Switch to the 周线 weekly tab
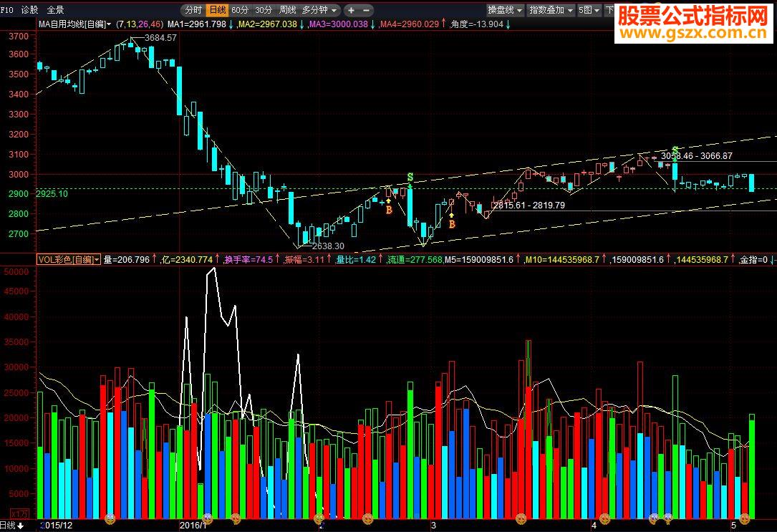 (x=287, y=10)
